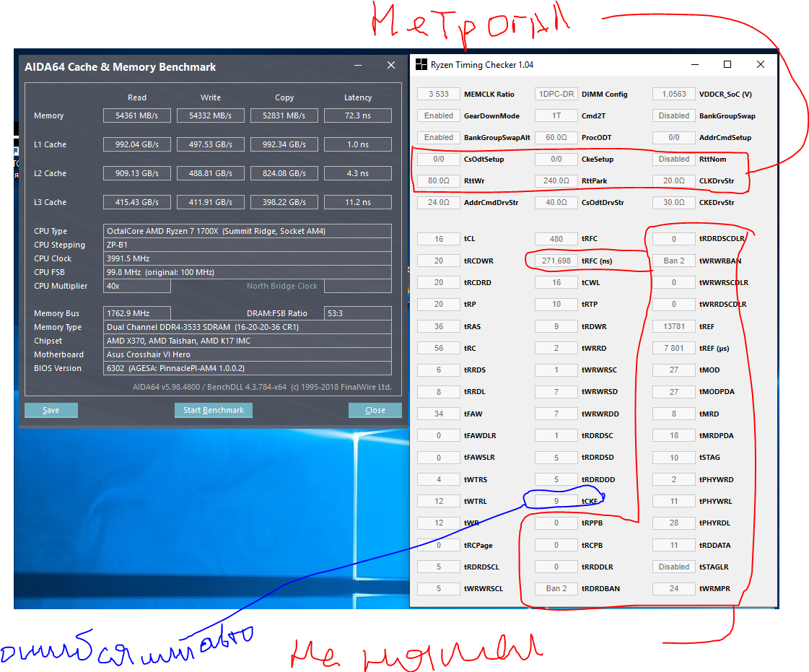Image resolution: width=809 pixels, height=672 pixels.
Task: Click CLKDrvStr value 20.0Ω
Action: (x=674, y=180)
